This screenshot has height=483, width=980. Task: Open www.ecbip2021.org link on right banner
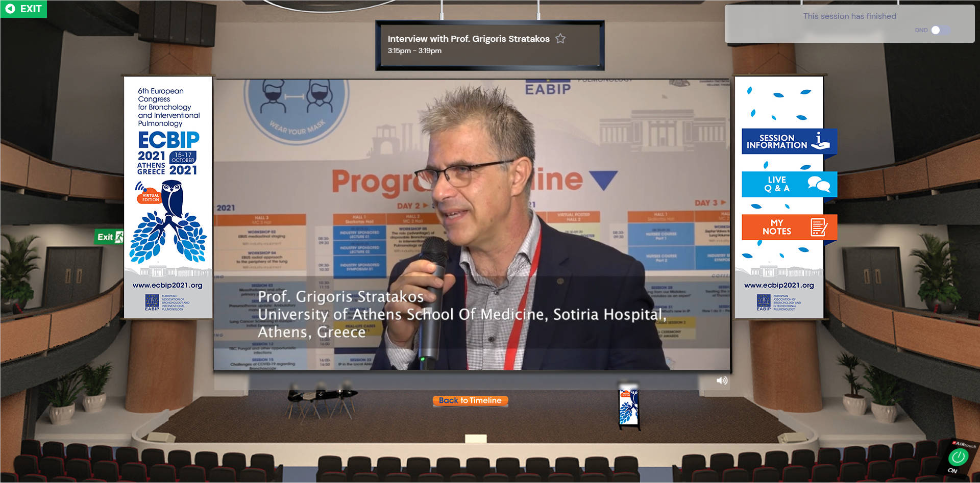[779, 286]
